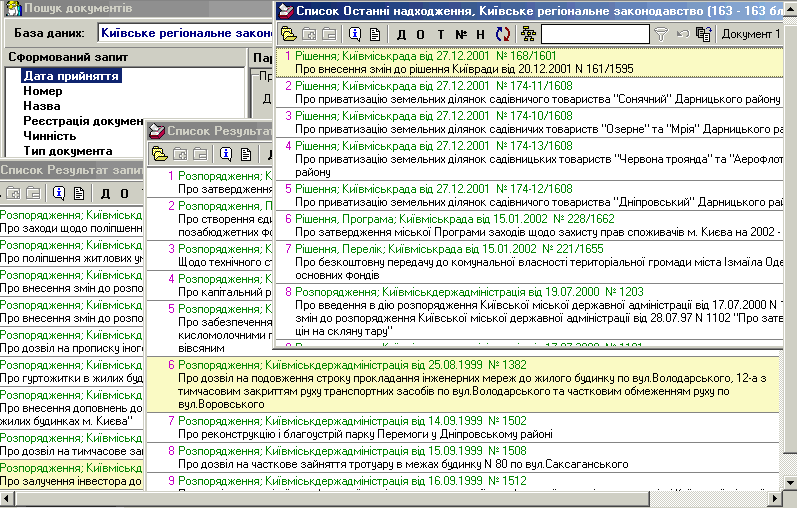Click the Н button in Останні надходження toolbar
797x508 pixels.
pos(480,34)
